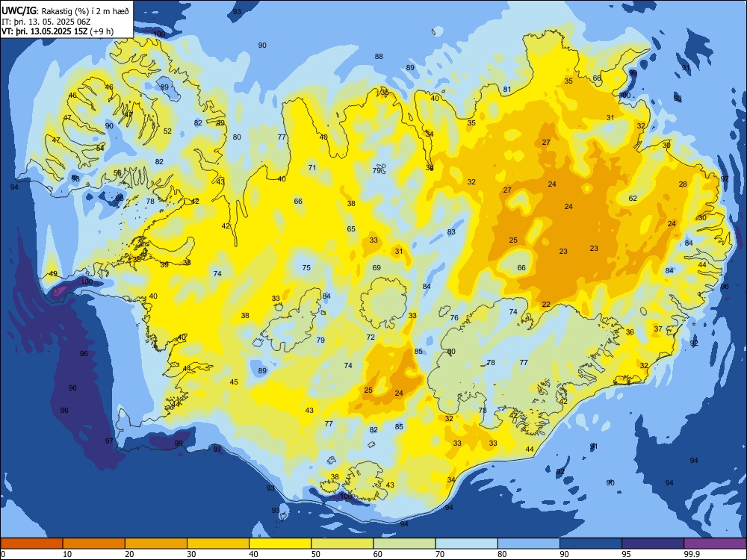Click the map value '69'
This screenshot has height=560, width=747.
coord(376,267)
